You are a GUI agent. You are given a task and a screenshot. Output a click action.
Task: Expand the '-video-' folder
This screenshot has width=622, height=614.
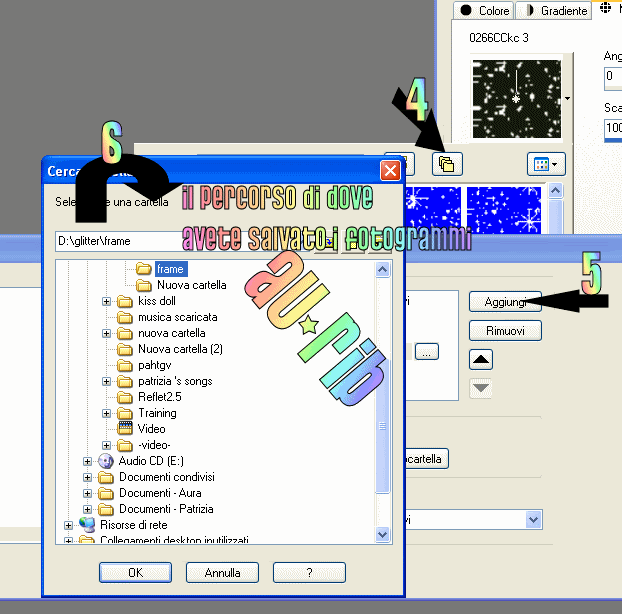[x=106, y=445]
